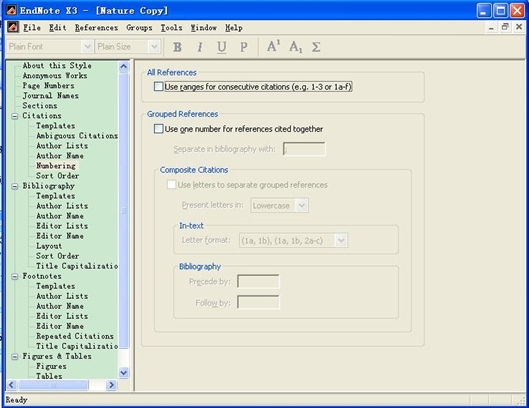Click the EndNote icon in menu bar
Screen dimensions: 529x408
tap(13, 27)
